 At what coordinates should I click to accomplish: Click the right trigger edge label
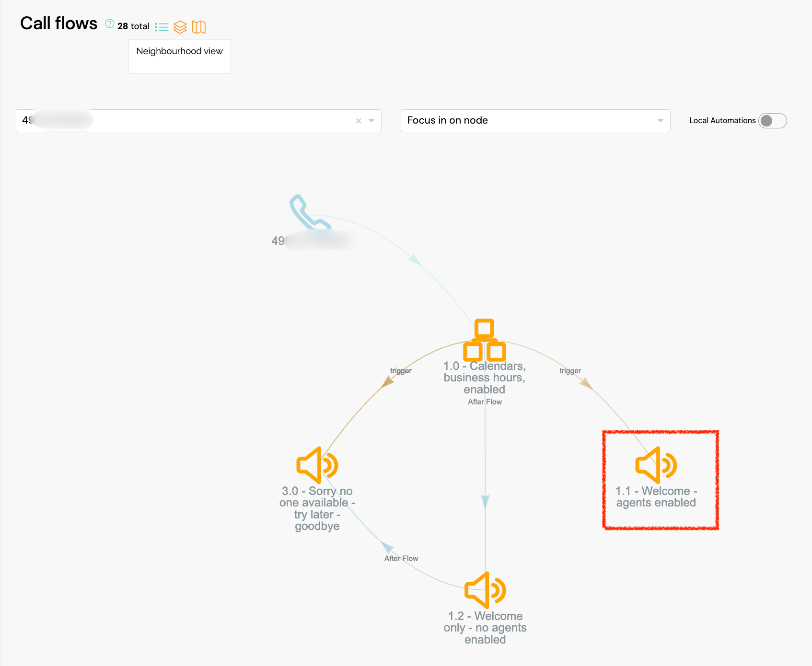570,371
